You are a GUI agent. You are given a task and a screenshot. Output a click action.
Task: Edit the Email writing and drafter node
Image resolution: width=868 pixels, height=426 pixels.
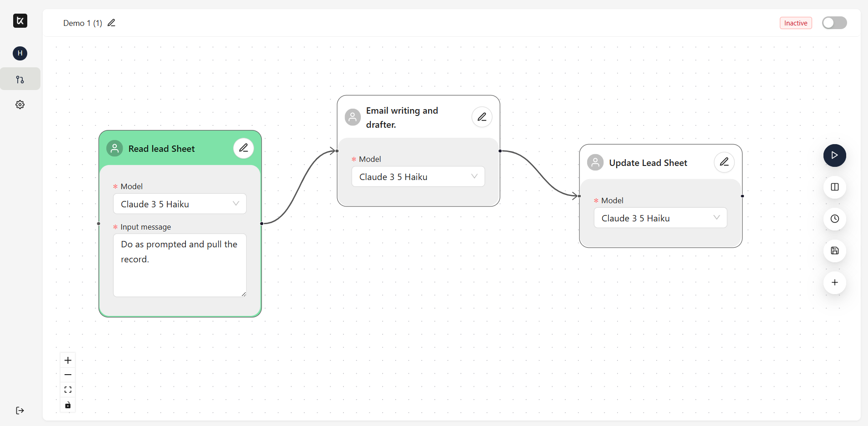pos(482,117)
